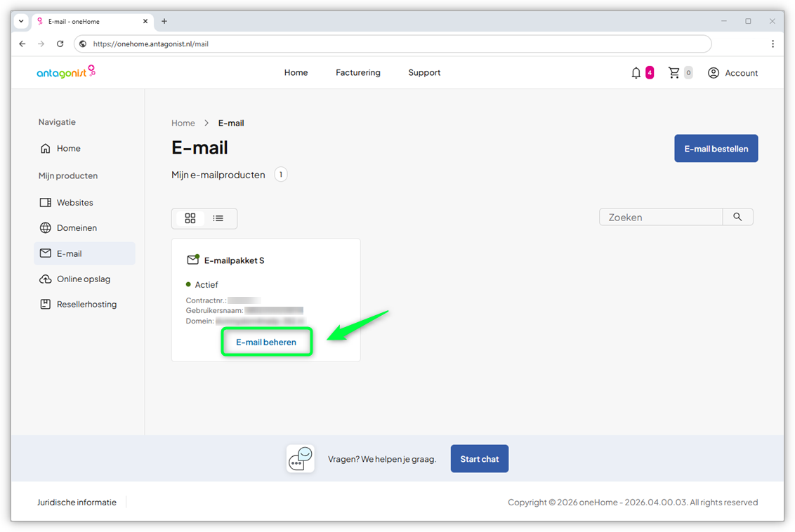Click the E-mail beheren link
Screen dimensions: 795x532
[266, 343]
